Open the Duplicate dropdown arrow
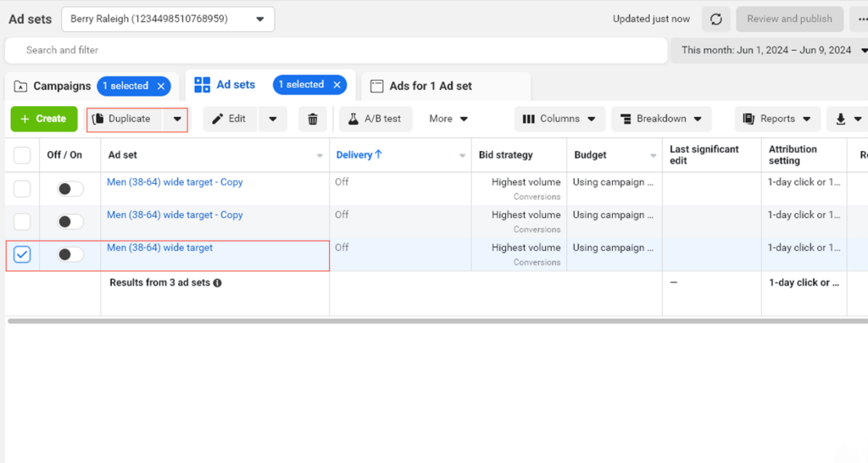This screenshot has height=463, width=868. [x=177, y=119]
